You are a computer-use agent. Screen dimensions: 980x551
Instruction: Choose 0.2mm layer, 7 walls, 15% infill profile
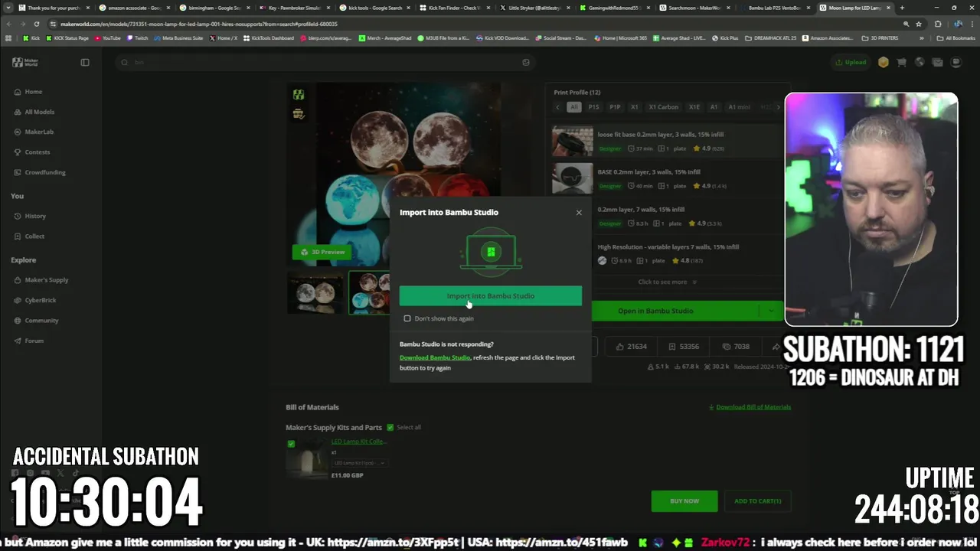point(641,209)
